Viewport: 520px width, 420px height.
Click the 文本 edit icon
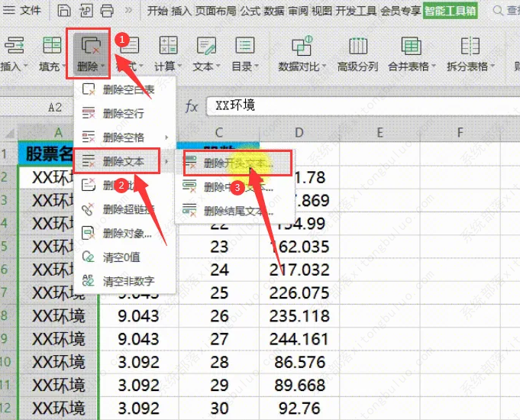pos(206,46)
